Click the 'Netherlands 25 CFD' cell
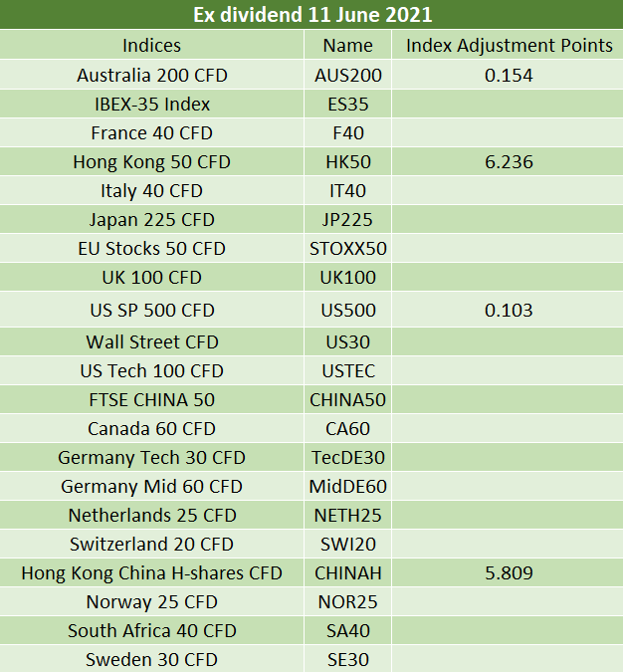This screenshot has height=672, width=623. 151,515
